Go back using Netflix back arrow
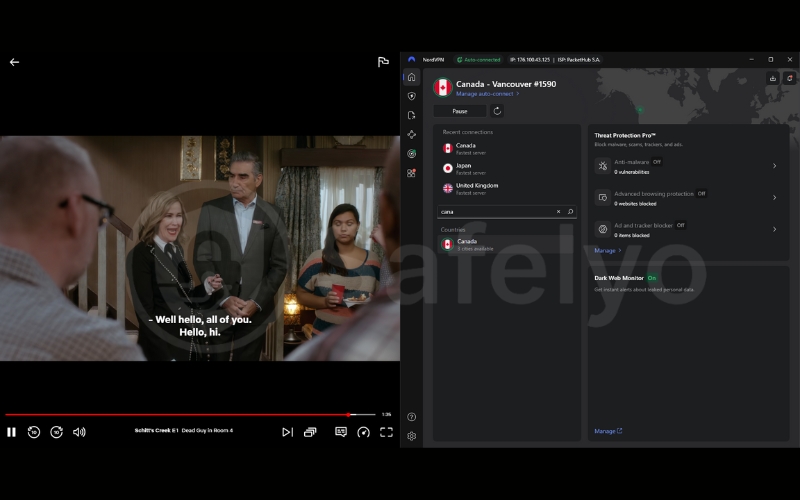This screenshot has width=800, height=500. point(14,62)
